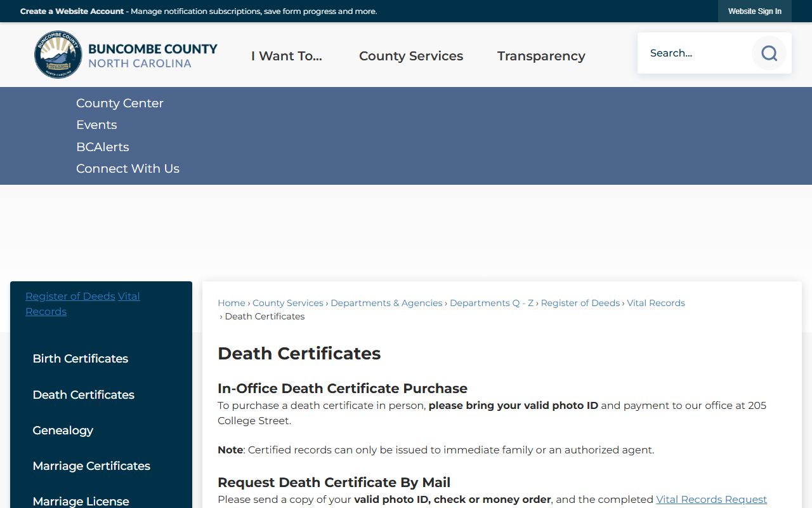
Task: Click the Website Sign In button
Action: tap(755, 11)
